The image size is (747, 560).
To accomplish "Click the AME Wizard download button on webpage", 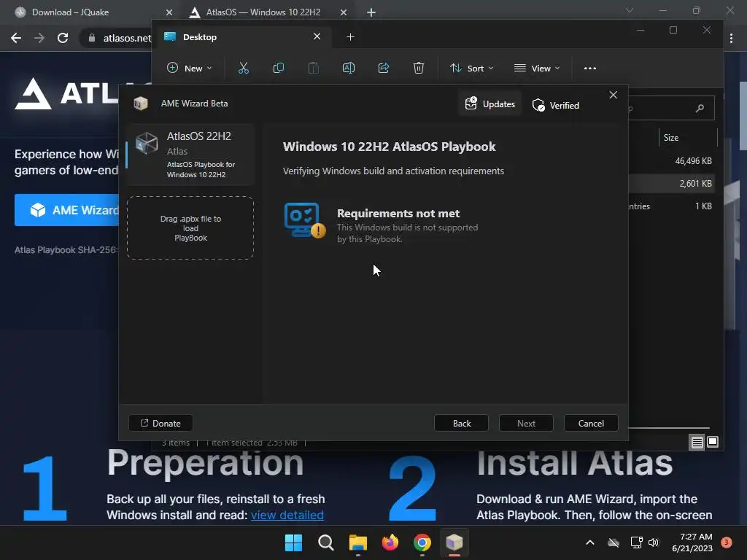I will (68, 210).
